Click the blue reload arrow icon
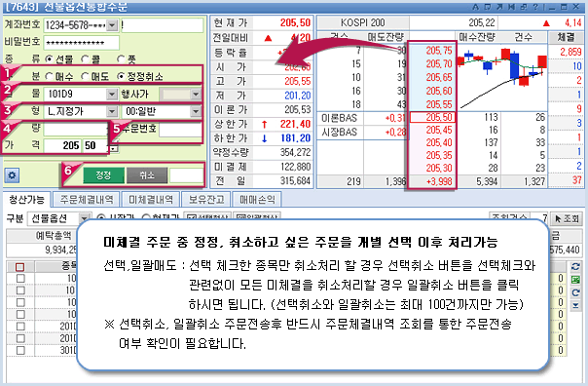This screenshot has height=386, width=588. (575, 292)
